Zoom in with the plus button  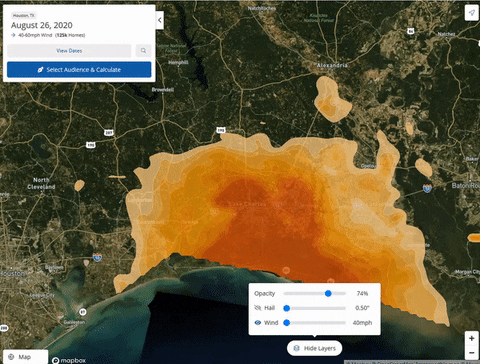(472, 338)
